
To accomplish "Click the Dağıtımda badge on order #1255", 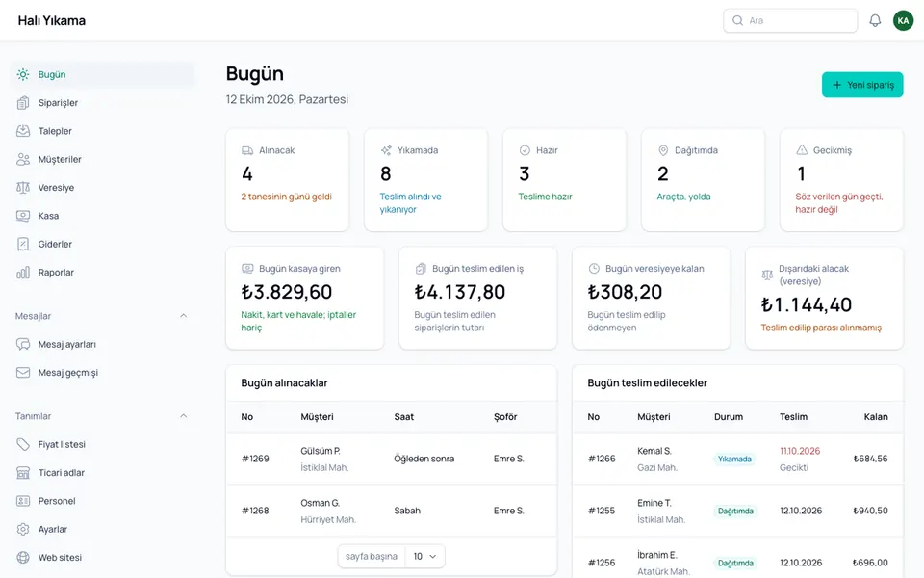I will [x=734, y=511].
